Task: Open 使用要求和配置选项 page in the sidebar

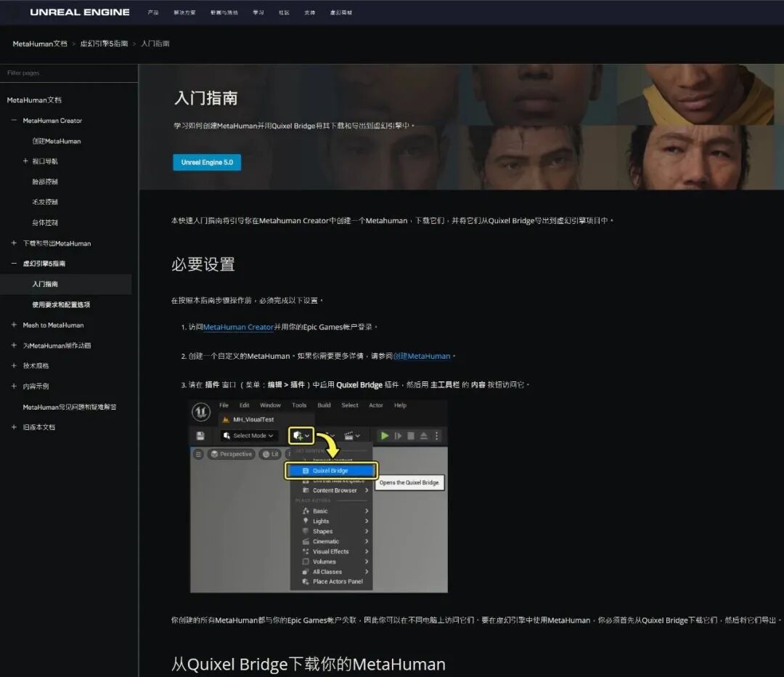Action: point(61,304)
